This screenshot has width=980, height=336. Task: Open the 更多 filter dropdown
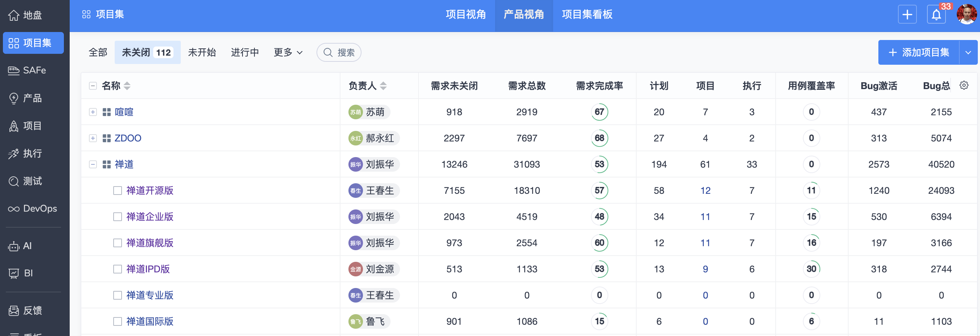tap(288, 53)
